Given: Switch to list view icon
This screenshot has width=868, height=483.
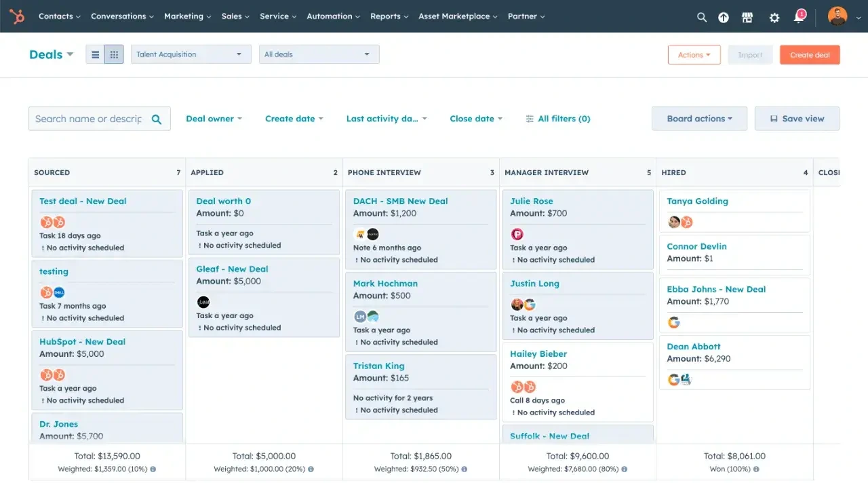Looking at the screenshot, I should pyautogui.click(x=96, y=55).
